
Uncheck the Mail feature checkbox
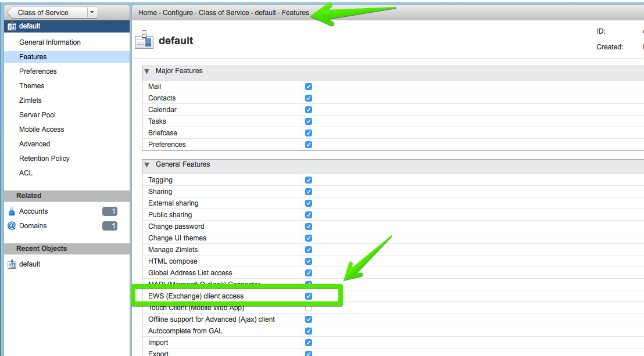click(309, 86)
